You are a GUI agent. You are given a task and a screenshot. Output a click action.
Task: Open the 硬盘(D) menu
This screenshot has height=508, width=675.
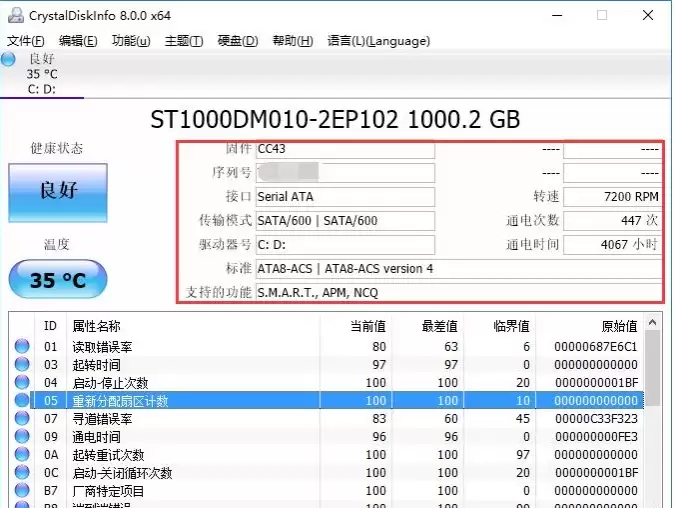(238, 41)
